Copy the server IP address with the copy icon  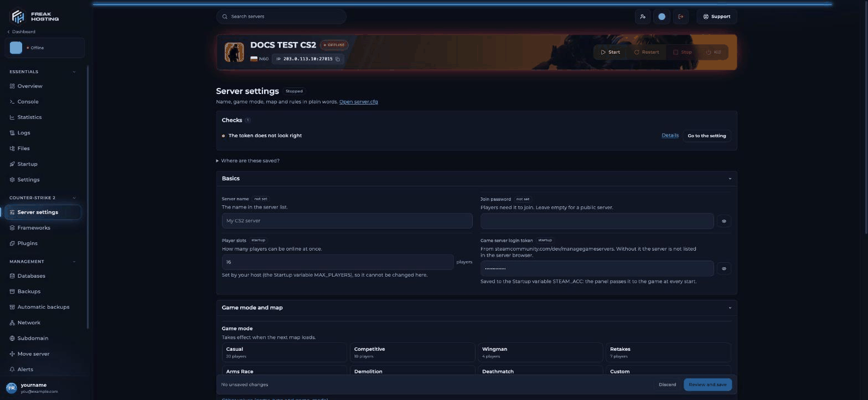[338, 59]
